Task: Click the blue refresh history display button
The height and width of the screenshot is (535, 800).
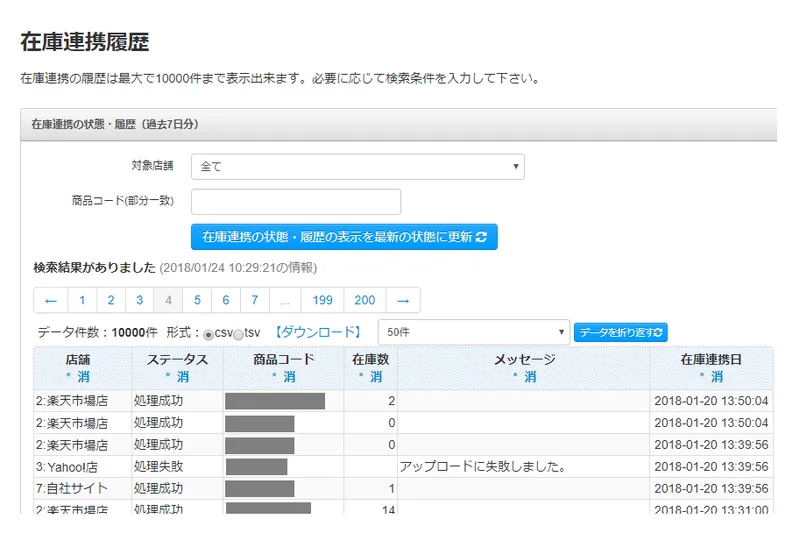Action: [344, 237]
